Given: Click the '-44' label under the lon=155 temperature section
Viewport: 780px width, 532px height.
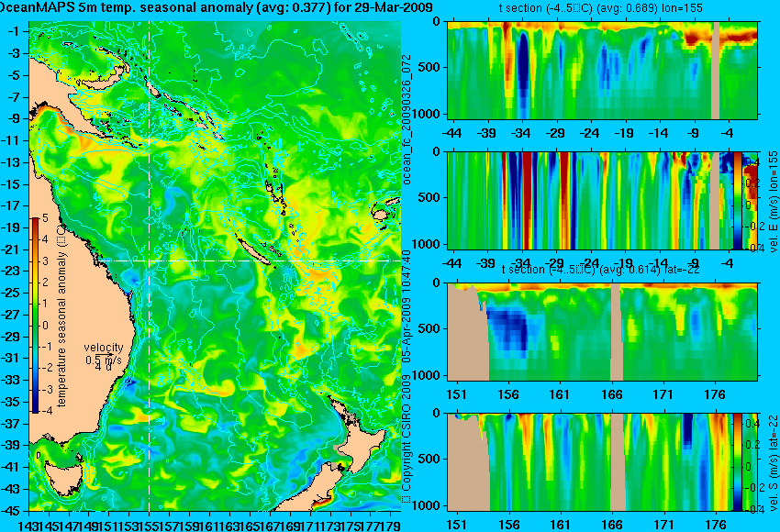Looking at the screenshot, I should click(x=451, y=133).
